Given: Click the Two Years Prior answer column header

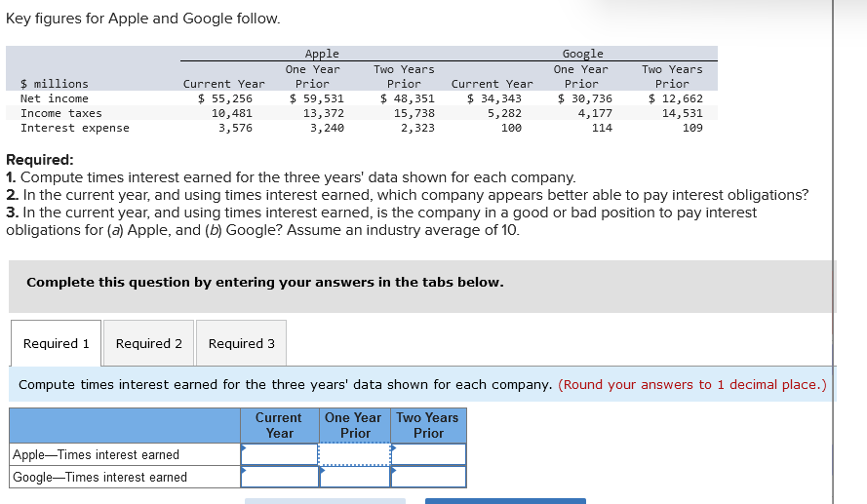Looking at the screenshot, I should (x=428, y=426).
